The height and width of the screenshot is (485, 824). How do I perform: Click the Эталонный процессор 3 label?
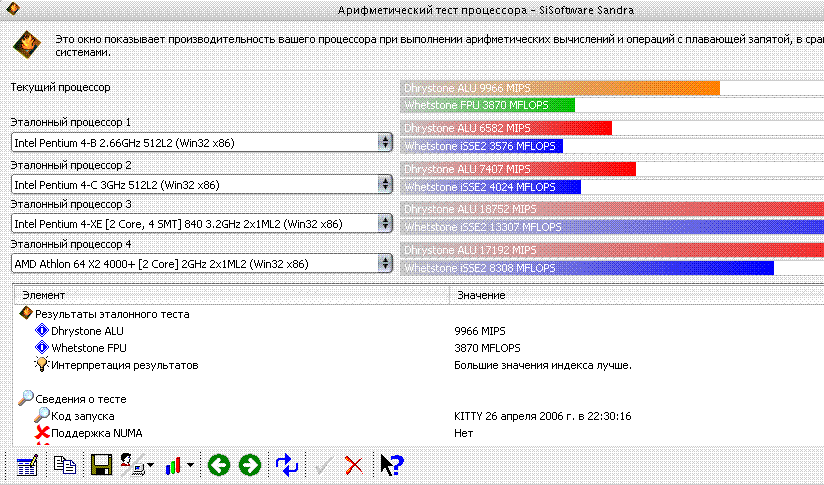[70, 204]
